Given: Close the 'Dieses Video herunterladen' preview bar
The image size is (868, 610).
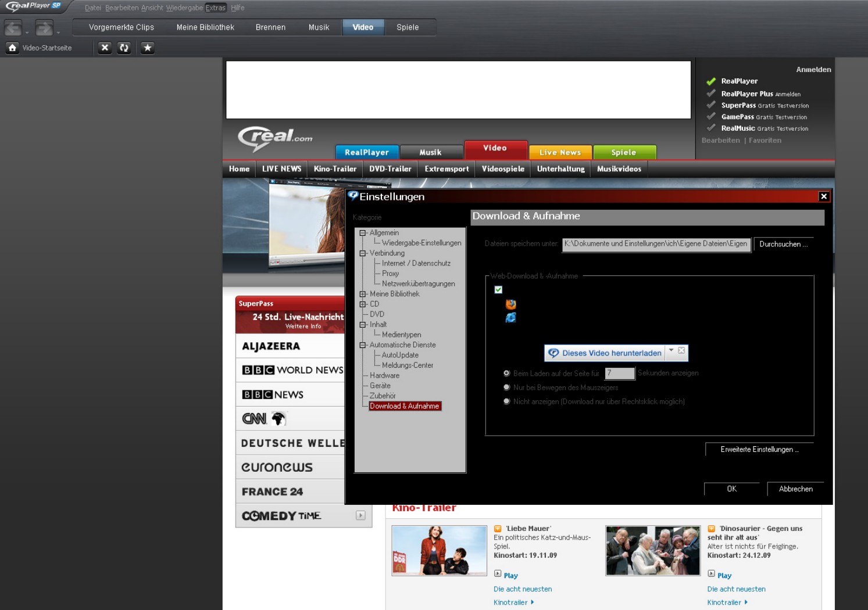Looking at the screenshot, I should pos(681,350).
